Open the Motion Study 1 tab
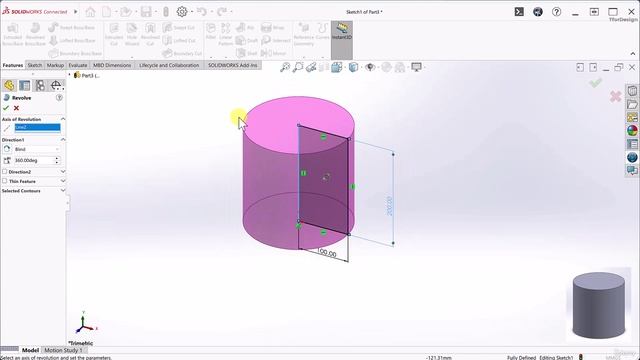640x360 pixels. pyautogui.click(x=63, y=350)
